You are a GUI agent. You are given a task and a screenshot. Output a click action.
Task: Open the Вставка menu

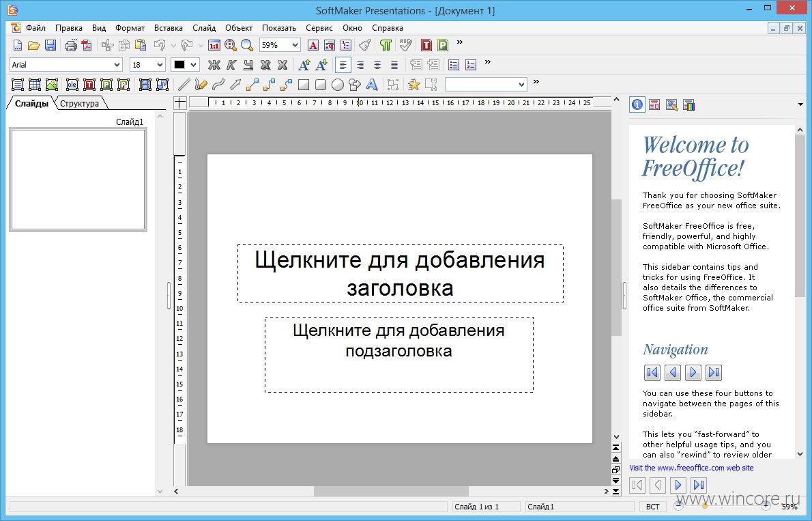(169, 28)
